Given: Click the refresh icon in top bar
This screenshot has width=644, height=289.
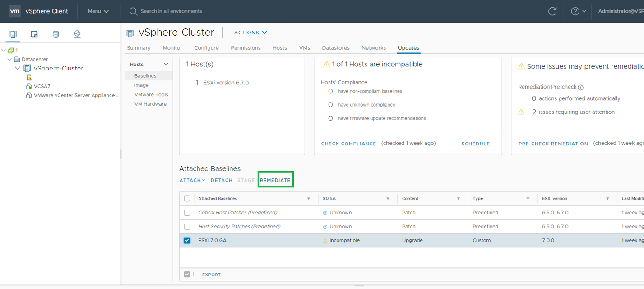Looking at the screenshot, I should (552, 11).
